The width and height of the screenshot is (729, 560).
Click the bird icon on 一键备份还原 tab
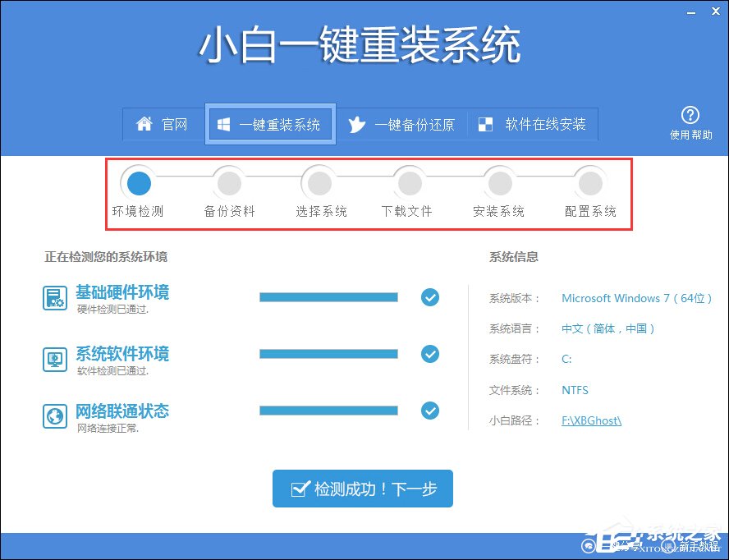pos(357,124)
